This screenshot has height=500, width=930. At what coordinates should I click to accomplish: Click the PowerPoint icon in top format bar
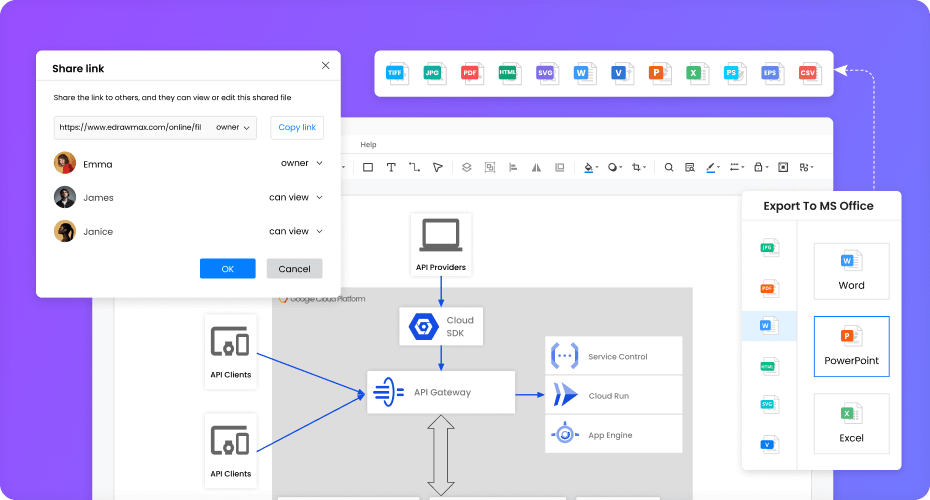659,74
